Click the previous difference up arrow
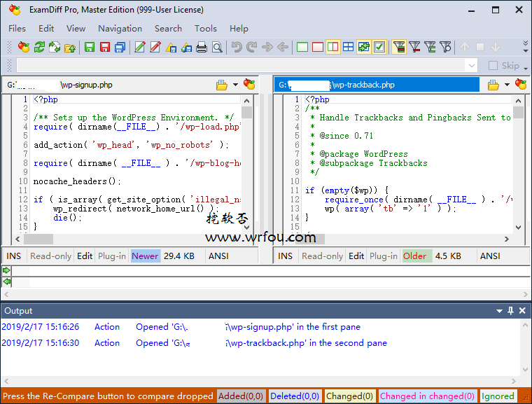Screen dimensions: 532x404 tap(465, 47)
